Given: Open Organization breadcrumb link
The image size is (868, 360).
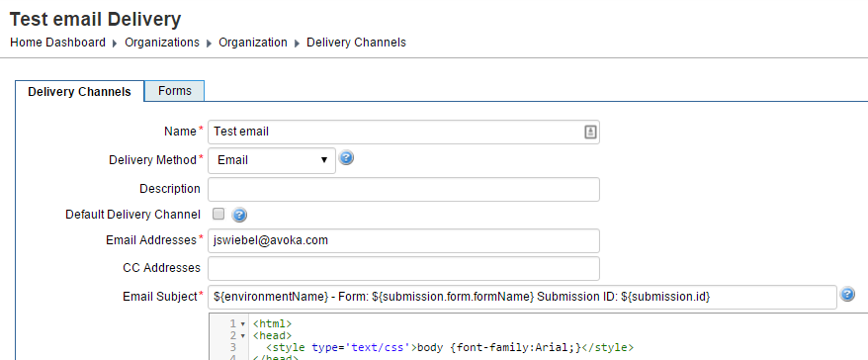Looking at the screenshot, I should (253, 43).
